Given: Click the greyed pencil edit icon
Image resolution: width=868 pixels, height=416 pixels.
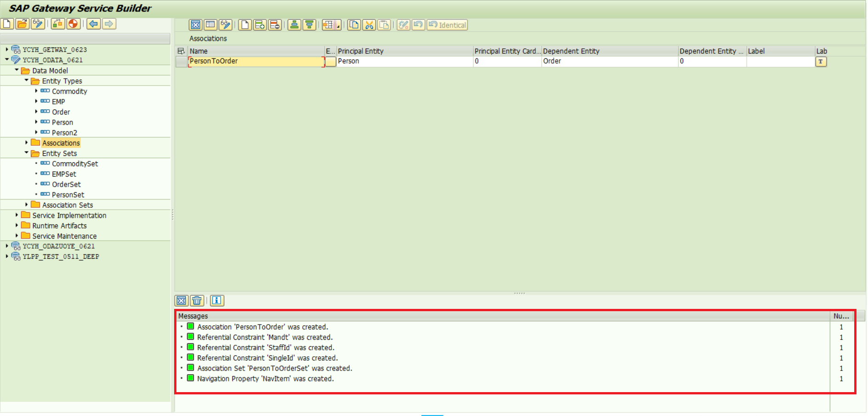Looking at the screenshot, I should 403,25.
